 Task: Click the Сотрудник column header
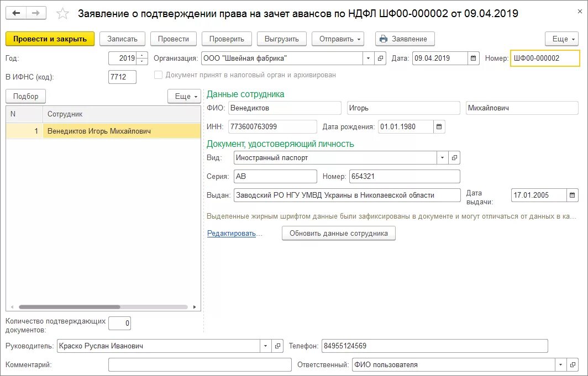click(x=122, y=114)
